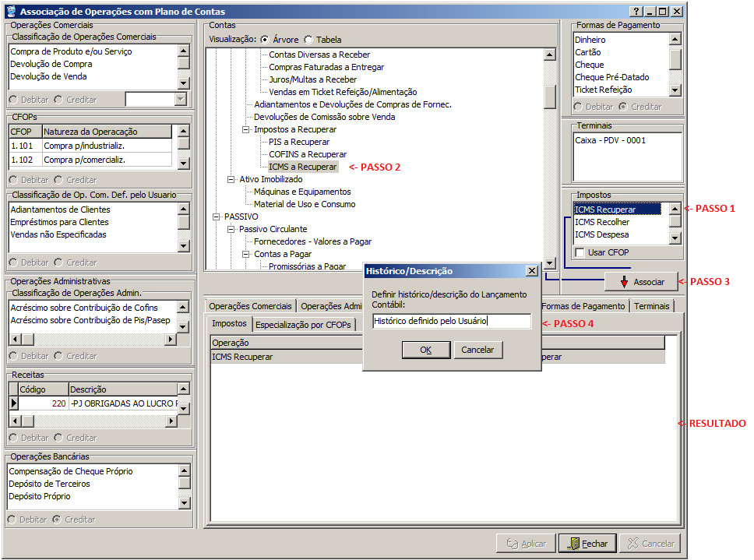This screenshot has height=560, width=754.
Task: Click Cancelar in the Histórico dialog
Action: (x=477, y=350)
